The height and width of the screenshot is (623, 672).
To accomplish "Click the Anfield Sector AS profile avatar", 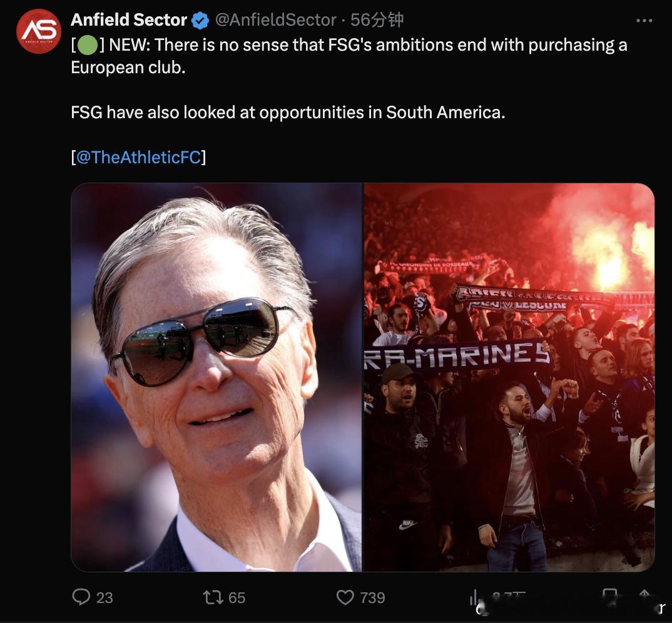I will click(39, 31).
